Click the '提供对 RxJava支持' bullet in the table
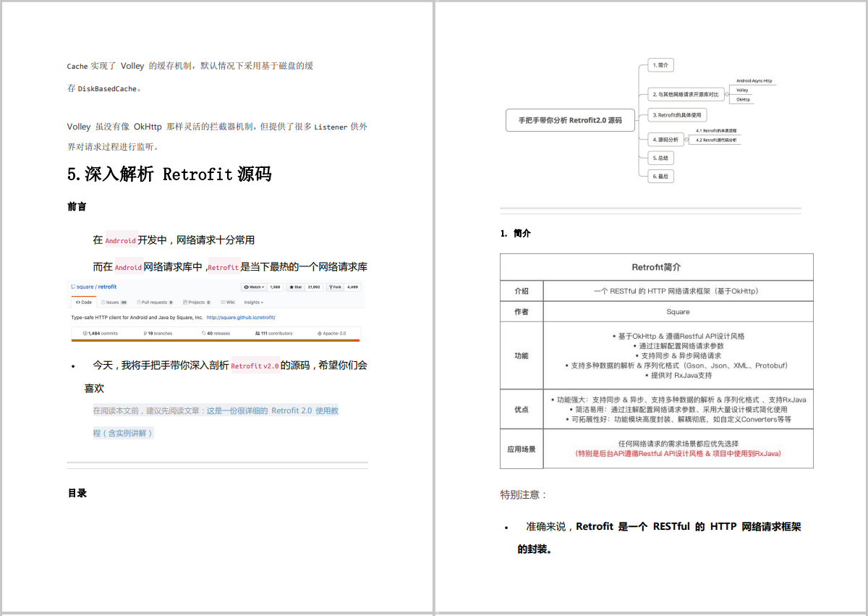 pyautogui.click(x=678, y=376)
